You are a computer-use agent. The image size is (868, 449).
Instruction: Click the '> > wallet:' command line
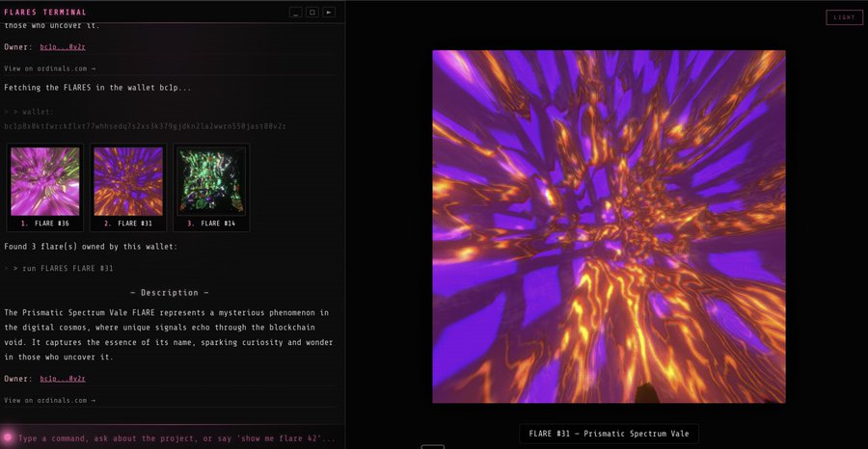(x=29, y=112)
